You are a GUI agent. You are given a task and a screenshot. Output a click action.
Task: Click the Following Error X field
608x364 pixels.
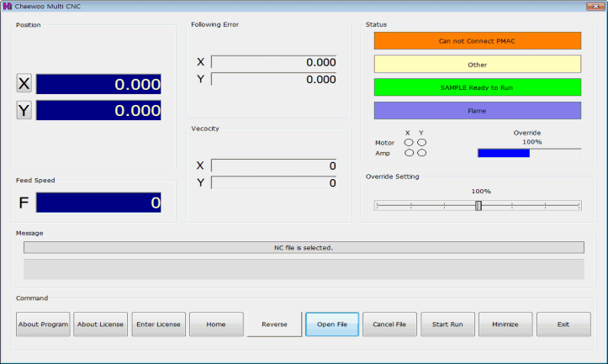click(274, 62)
